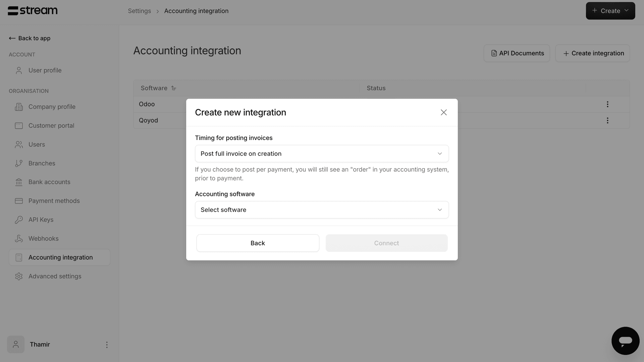Expand the Timing for posting invoices dropdown

(322, 153)
